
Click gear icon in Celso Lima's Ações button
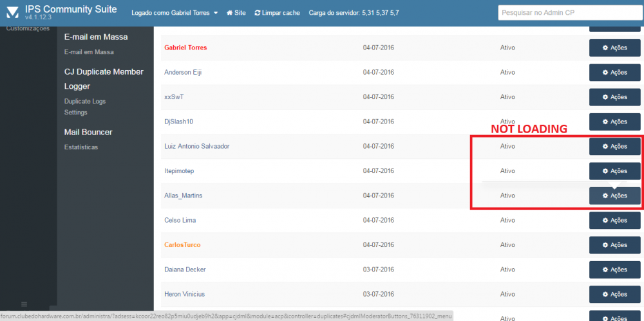pos(605,221)
